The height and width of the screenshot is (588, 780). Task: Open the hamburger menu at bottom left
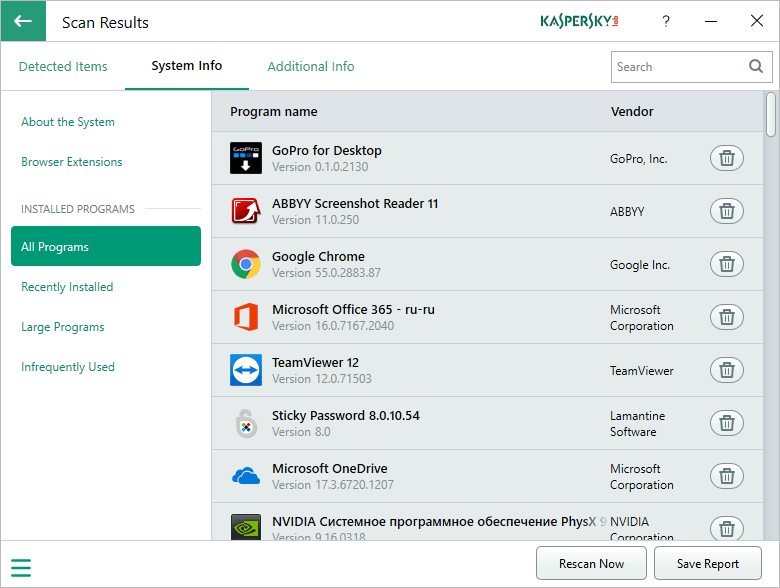coord(21,568)
